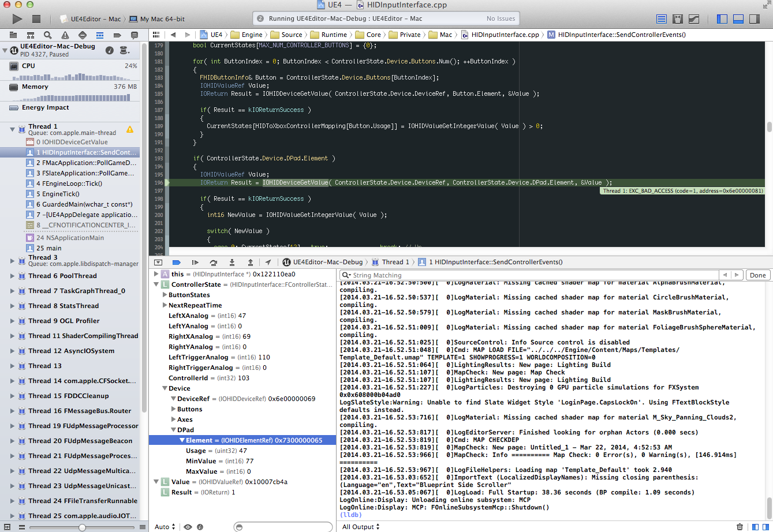The image size is (773, 532).
Task: Click the Stop button in toolbar
Action: (36, 19)
